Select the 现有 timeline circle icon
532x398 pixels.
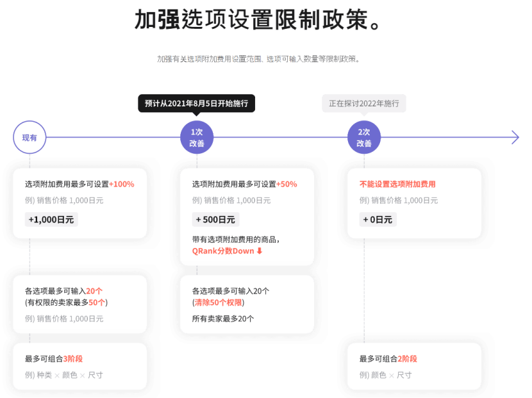[29, 137]
